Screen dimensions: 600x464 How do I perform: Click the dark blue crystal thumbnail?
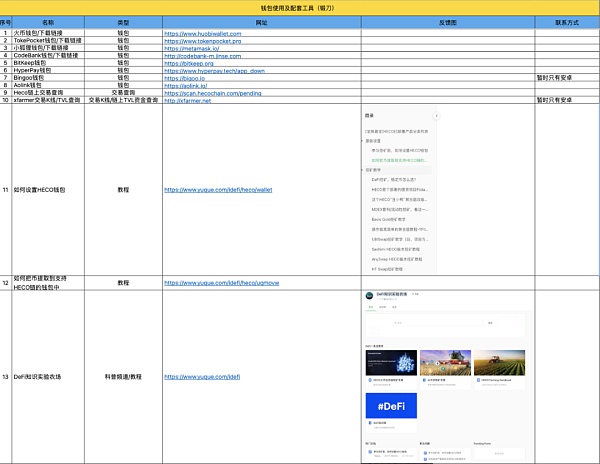[390, 363]
